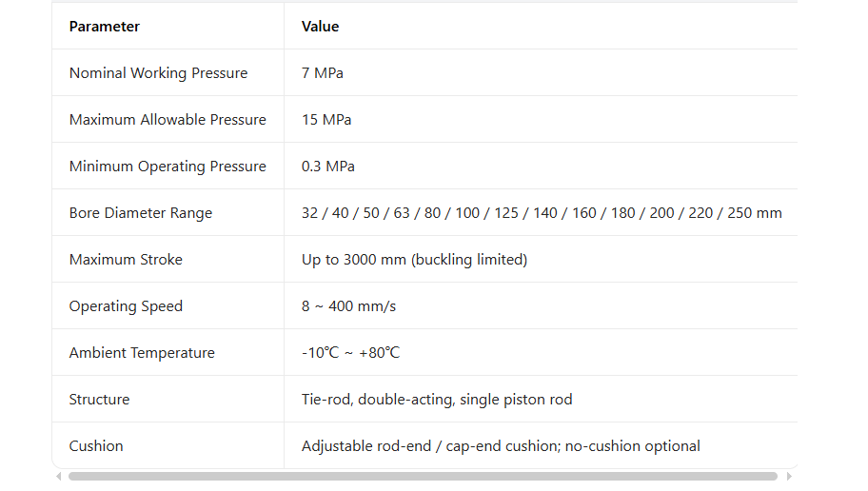Click the 15 MPa value cell
This screenshot has width=868, height=491.
[326, 120]
